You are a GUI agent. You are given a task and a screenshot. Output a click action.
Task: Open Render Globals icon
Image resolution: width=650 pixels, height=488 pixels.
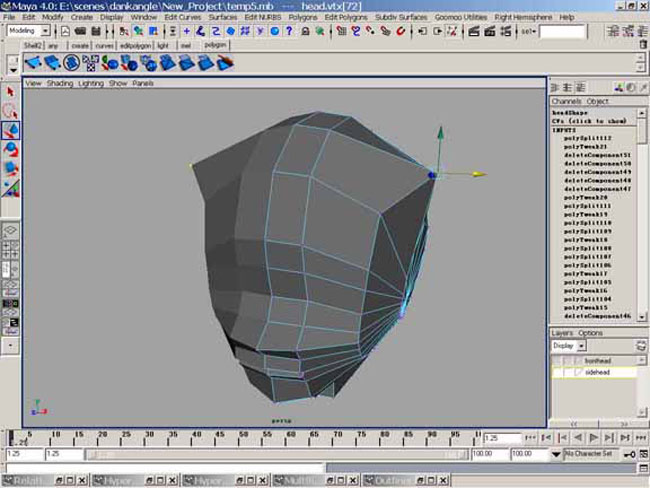pos(505,31)
